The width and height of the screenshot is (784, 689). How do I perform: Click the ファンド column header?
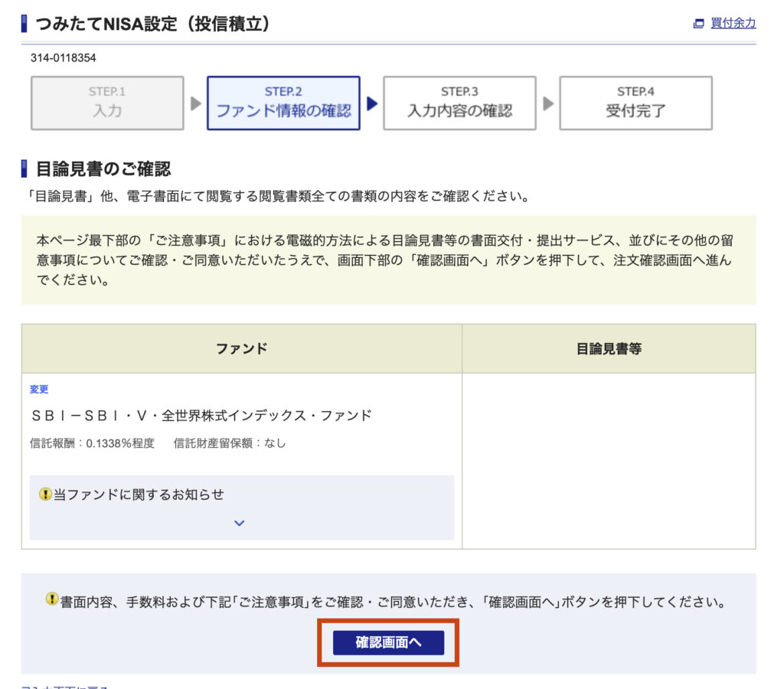pyautogui.click(x=241, y=348)
